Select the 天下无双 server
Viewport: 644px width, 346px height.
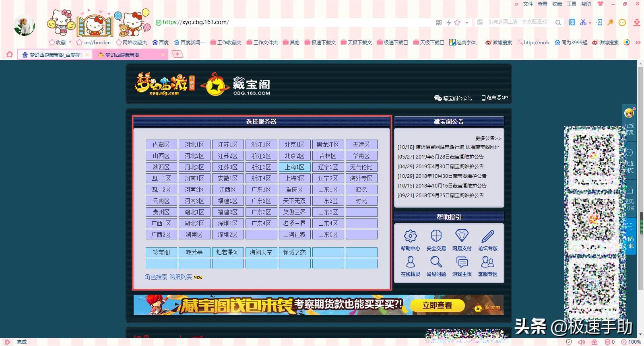click(x=295, y=201)
